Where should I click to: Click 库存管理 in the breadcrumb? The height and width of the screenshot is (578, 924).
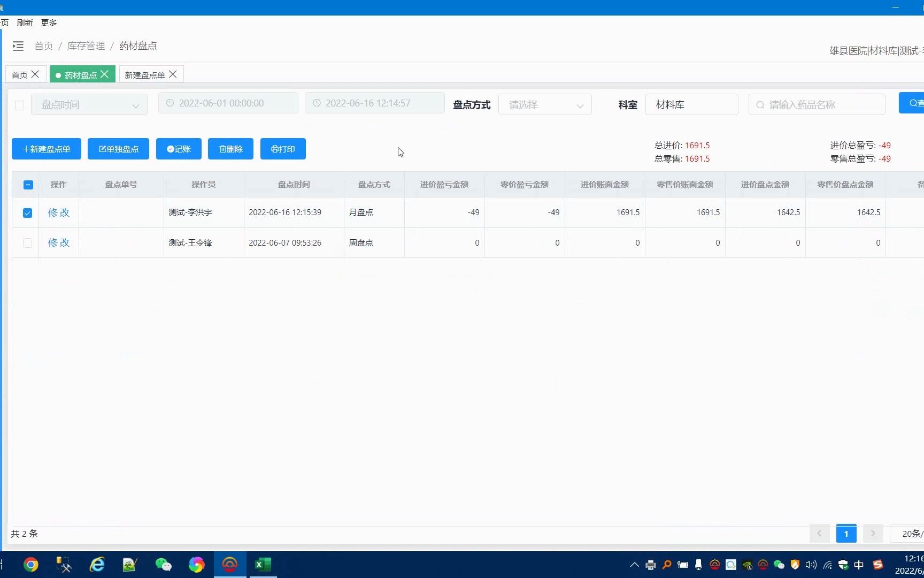pos(86,46)
